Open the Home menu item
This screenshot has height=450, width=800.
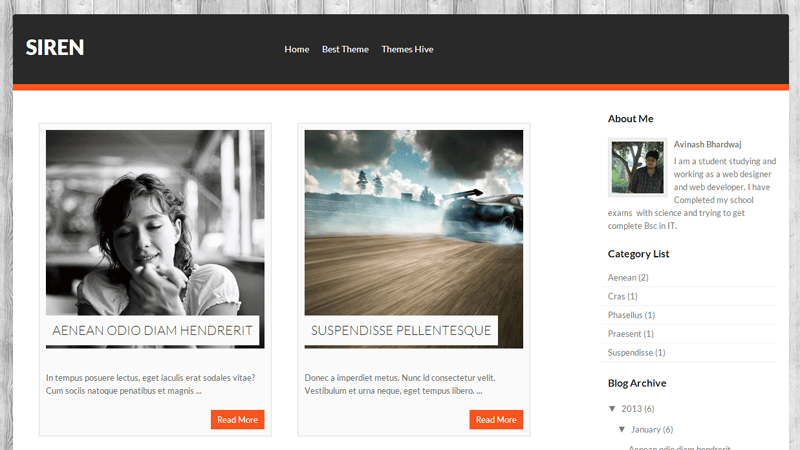point(297,49)
